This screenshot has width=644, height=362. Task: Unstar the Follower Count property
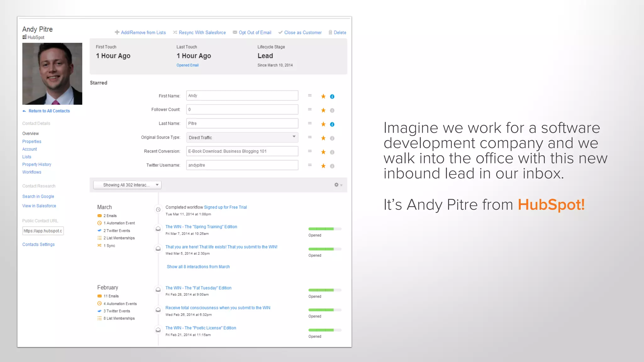(323, 110)
